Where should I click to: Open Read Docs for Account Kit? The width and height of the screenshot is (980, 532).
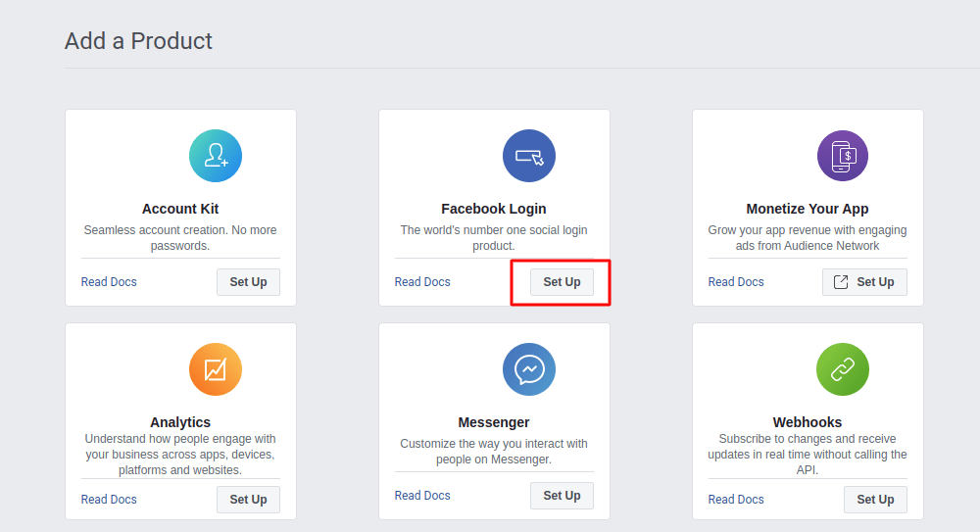109,282
